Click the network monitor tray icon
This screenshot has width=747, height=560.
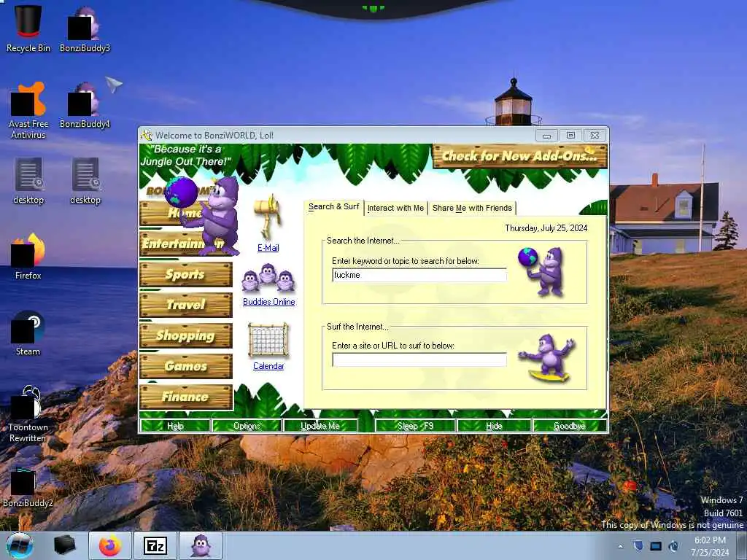click(x=656, y=546)
